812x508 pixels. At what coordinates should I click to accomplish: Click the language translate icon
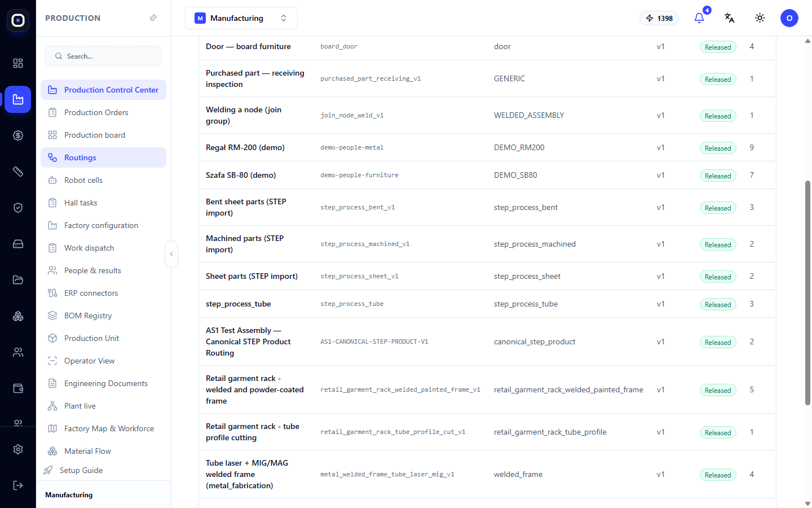[729, 18]
